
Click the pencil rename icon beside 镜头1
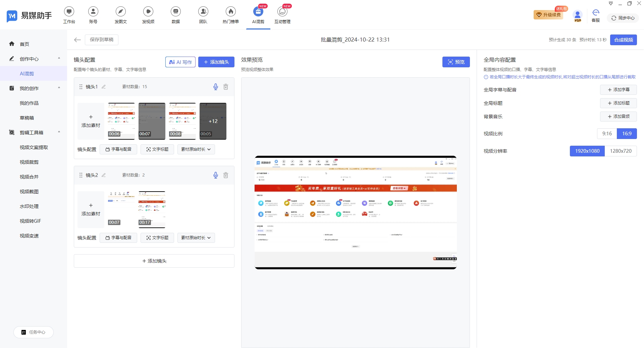[104, 87]
